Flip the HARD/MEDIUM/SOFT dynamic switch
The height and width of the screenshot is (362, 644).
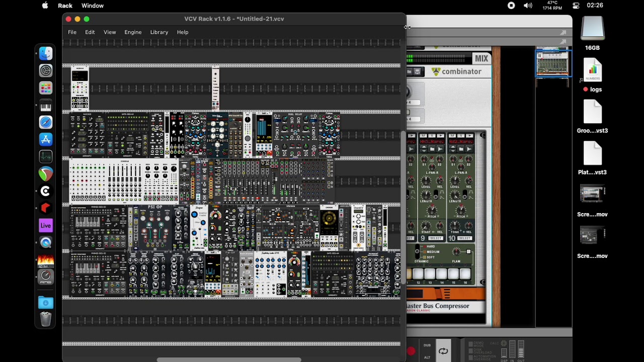(417, 251)
